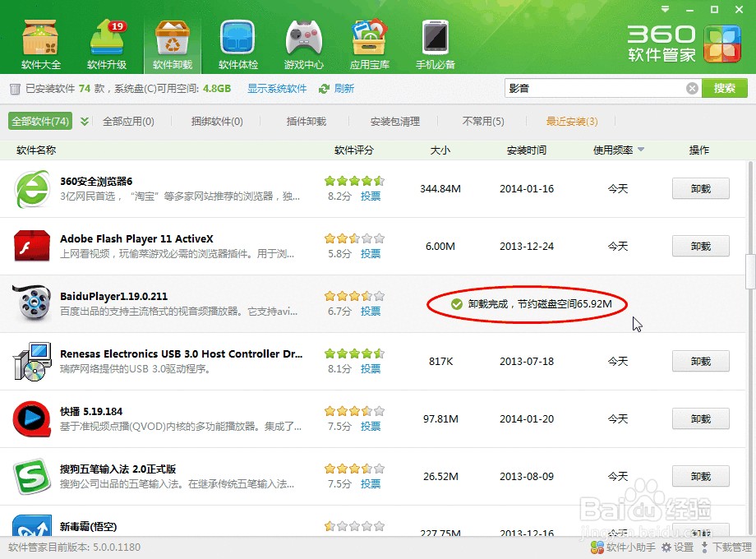This screenshot has width=756, height=559.
Task: Uninstall 360安全浏览器6 with its 卸载 button
Action: (701, 188)
